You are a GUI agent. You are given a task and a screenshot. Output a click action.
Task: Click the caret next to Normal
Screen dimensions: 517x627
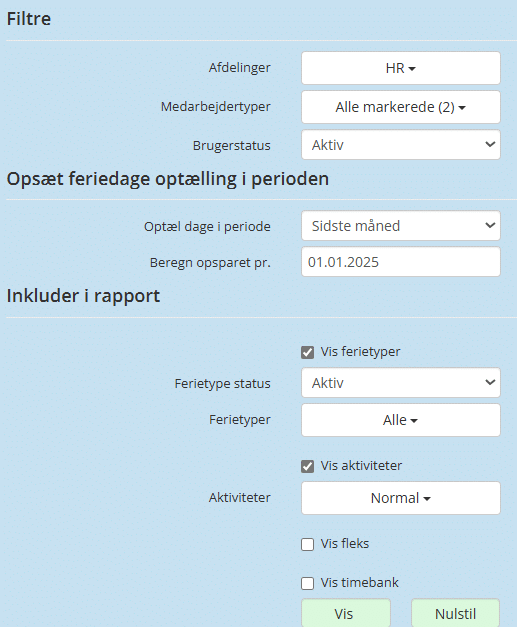coord(427,499)
